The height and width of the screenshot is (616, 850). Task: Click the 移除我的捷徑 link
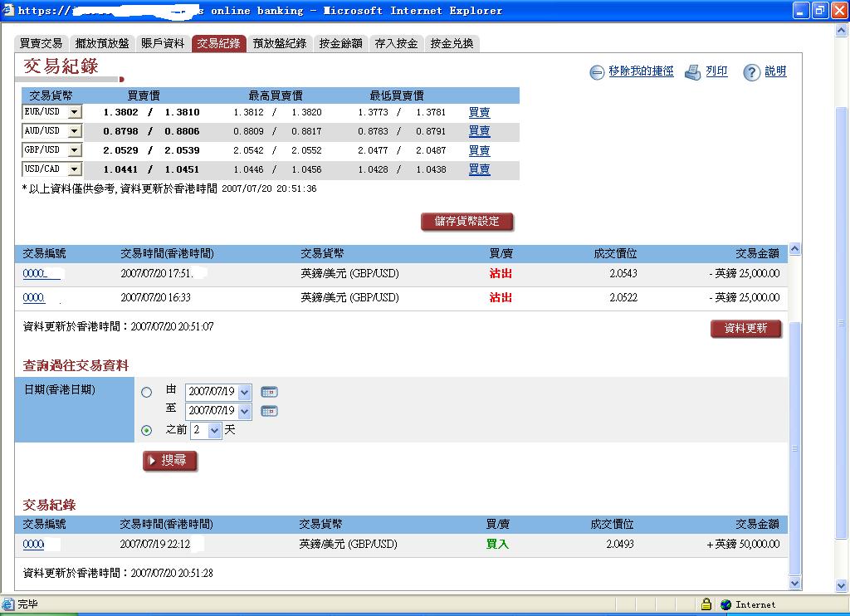point(641,71)
